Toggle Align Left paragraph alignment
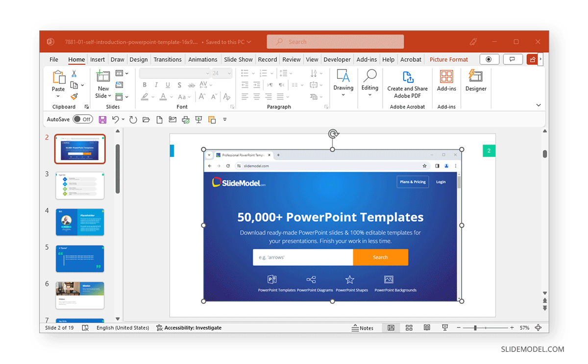The height and width of the screenshot is (364, 588). 245,97
